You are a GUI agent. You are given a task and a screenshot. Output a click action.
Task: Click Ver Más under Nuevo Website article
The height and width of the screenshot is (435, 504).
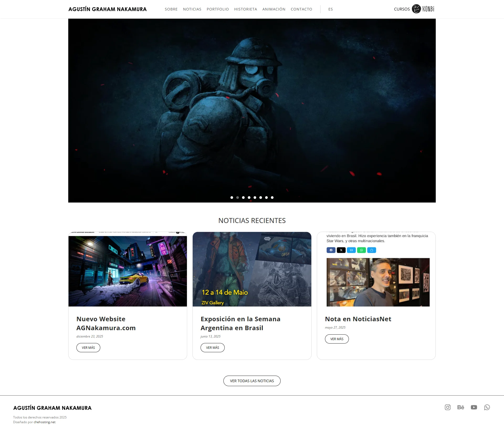pos(88,348)
